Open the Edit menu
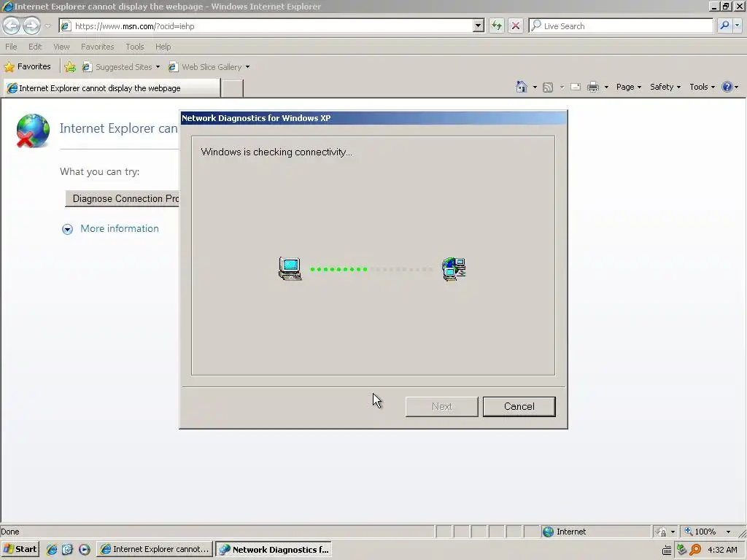 35,47
